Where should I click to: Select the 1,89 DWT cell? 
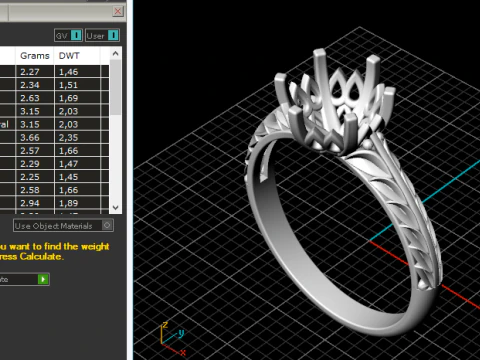77,203
